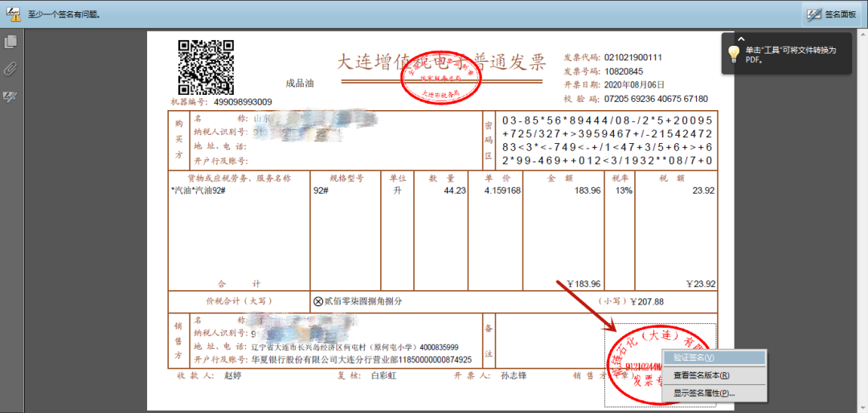Open the page thumbnails sidebar panel
The height and width of the screenshot is (413, 868).
click(x=10, y=42)
